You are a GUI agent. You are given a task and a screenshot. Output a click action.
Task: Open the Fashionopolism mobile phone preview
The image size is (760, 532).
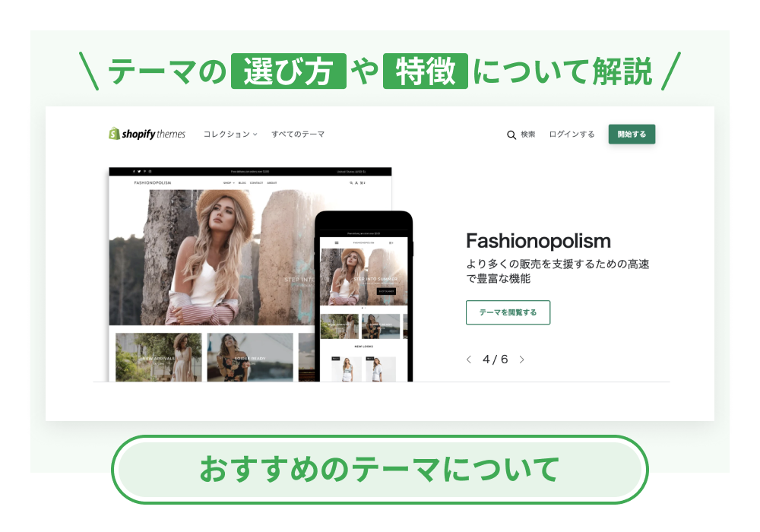pyautogui.click(x=363, y=296)
